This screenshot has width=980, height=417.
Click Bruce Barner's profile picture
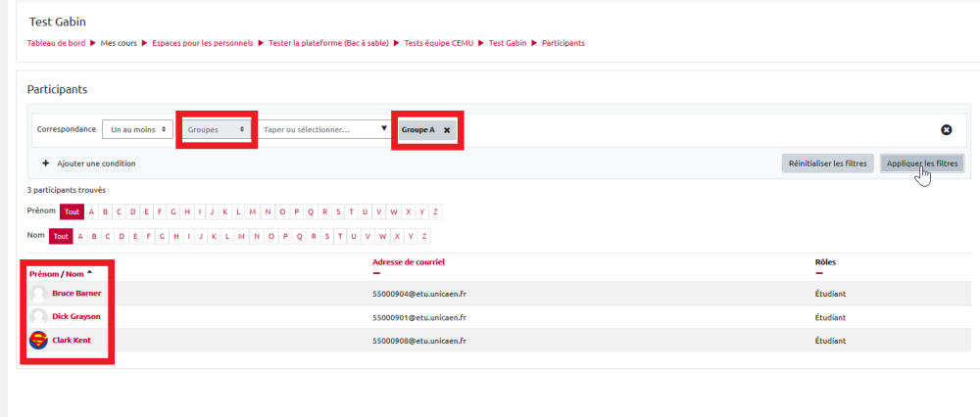coord(38,293)
